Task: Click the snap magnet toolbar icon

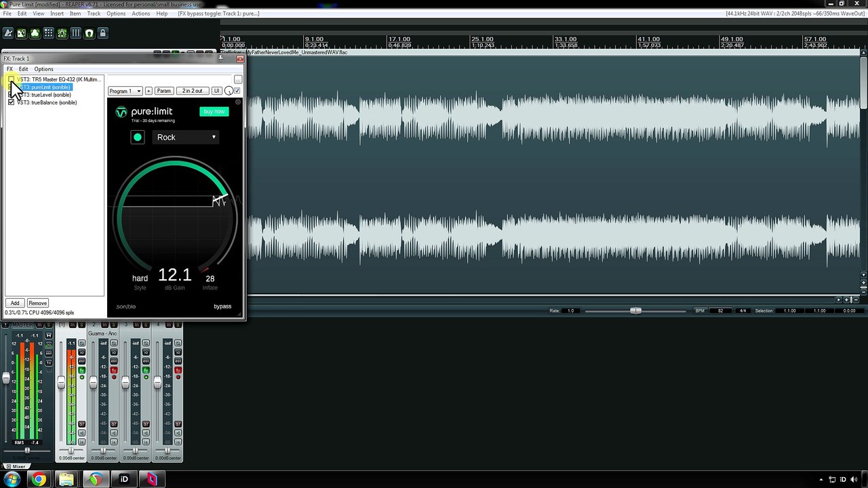Action: pos(89,33)
